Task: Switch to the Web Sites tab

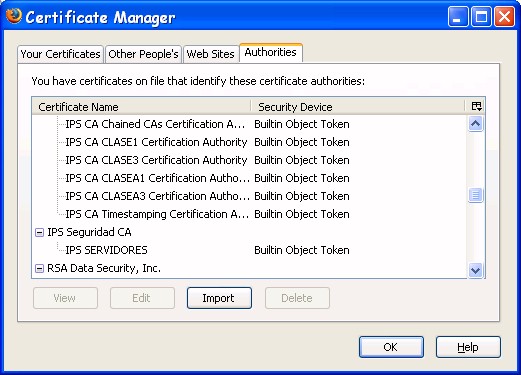Action: pos(210,54)
